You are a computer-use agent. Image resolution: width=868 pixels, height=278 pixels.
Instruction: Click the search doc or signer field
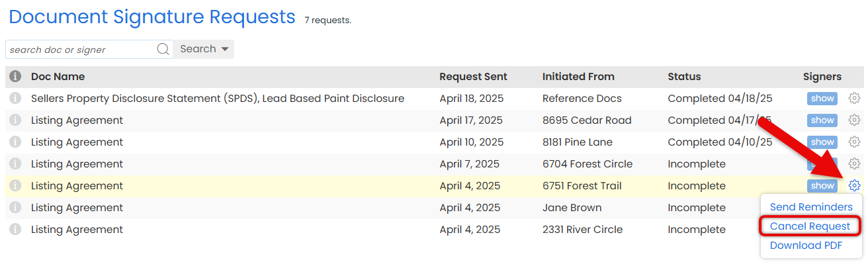coord(81,50)
